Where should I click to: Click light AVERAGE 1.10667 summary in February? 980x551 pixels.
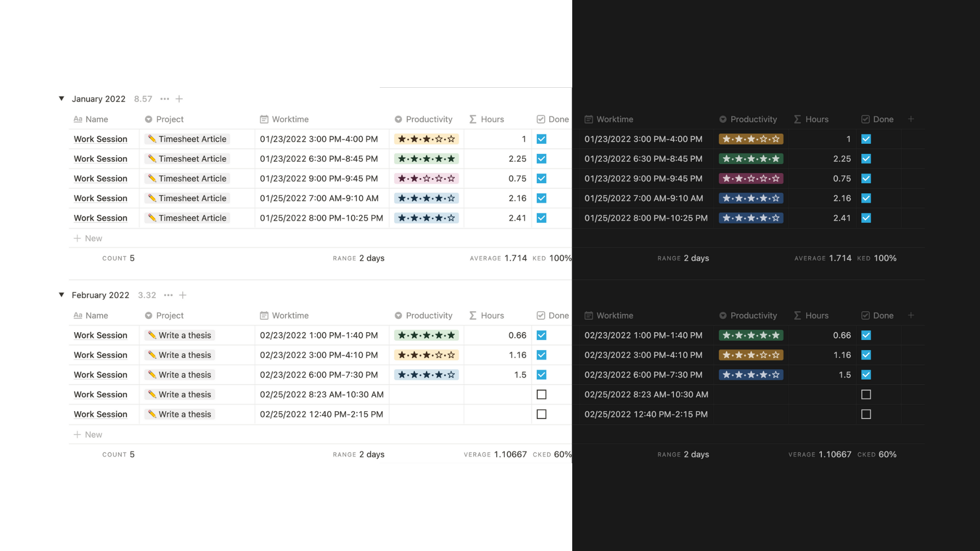(495, 455)
